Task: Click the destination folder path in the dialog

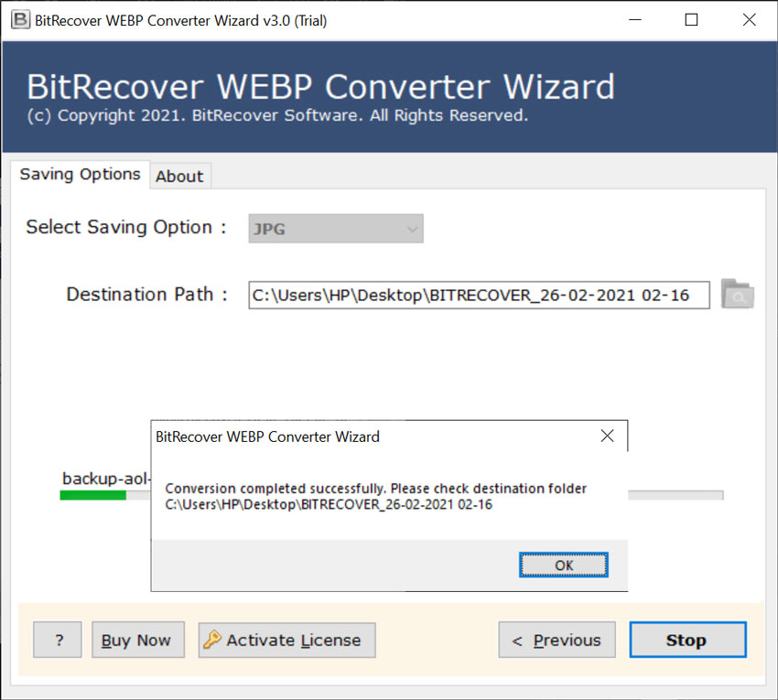Action: (x=329, y=504)
